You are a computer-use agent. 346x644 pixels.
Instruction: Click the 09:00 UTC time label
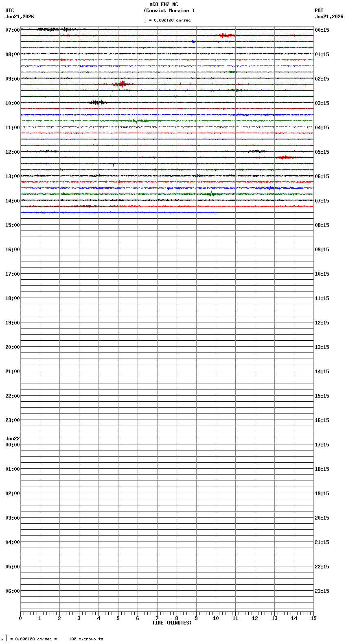coord(13,78)
